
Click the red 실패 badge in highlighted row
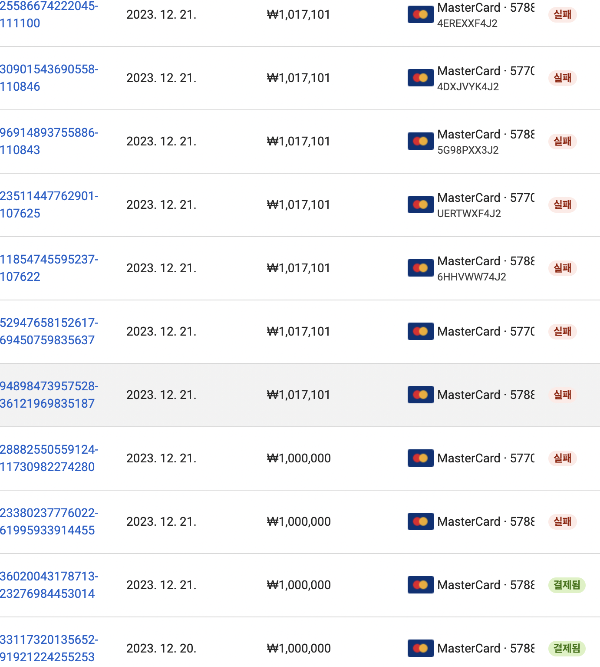[x=562, y=395]
